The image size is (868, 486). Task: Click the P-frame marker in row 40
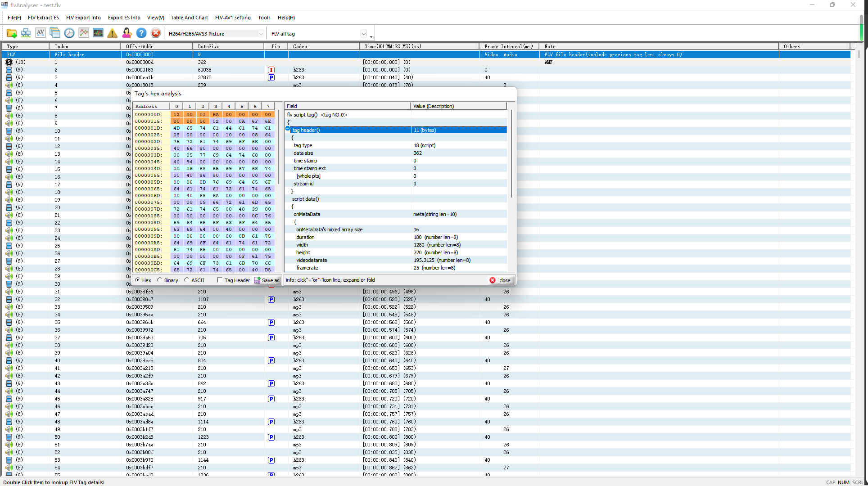click(271, 360)
